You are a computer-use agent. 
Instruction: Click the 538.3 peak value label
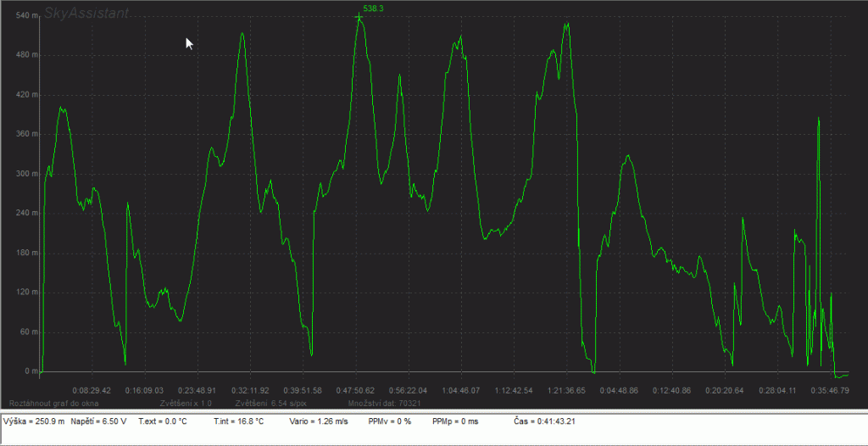click(373, 8)
